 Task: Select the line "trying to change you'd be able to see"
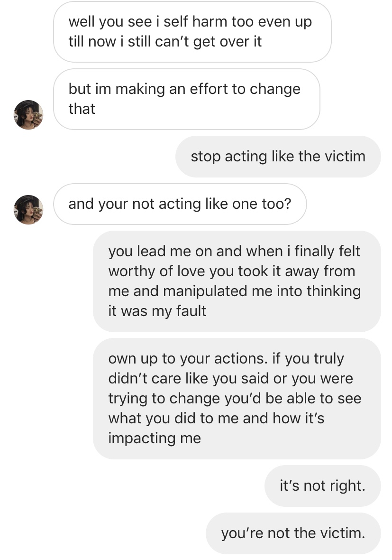pos(235,399)
